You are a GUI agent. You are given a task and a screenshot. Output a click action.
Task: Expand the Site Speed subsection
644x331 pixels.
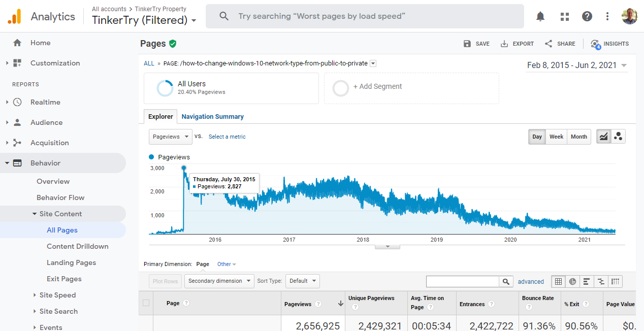coord(35,295)
